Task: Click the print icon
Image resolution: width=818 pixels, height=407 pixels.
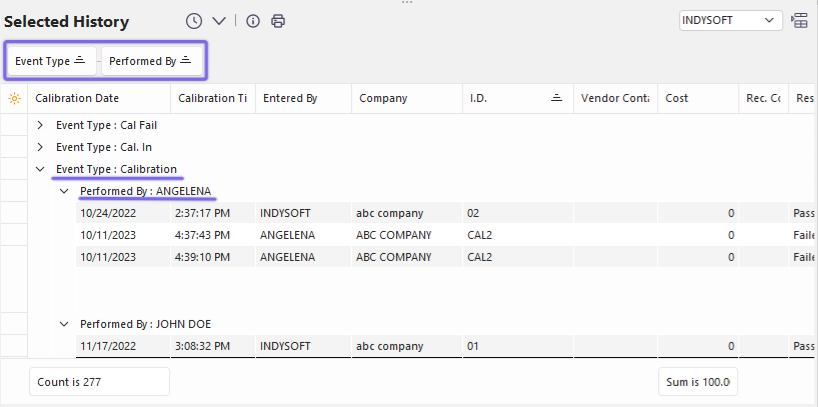Action: pos(278,21)
